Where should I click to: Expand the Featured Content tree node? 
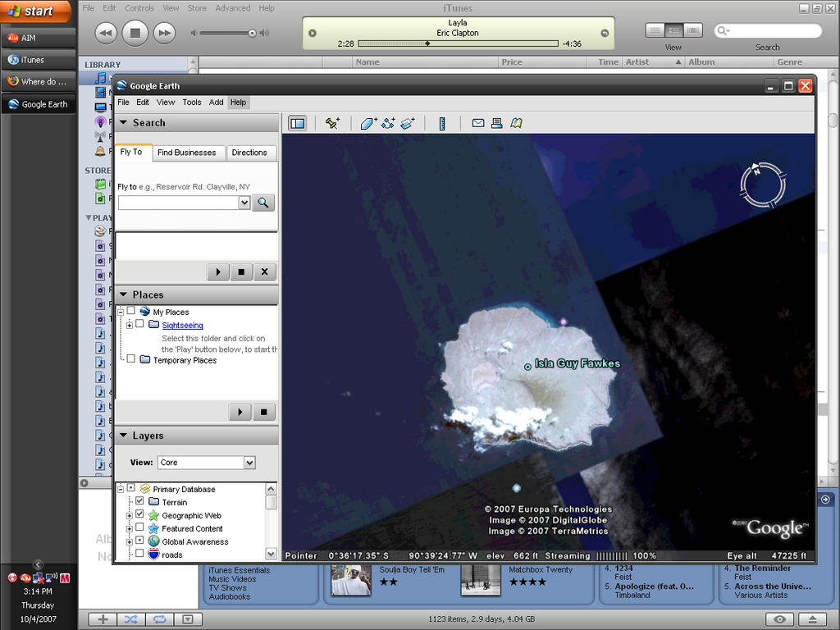point(129,529)
